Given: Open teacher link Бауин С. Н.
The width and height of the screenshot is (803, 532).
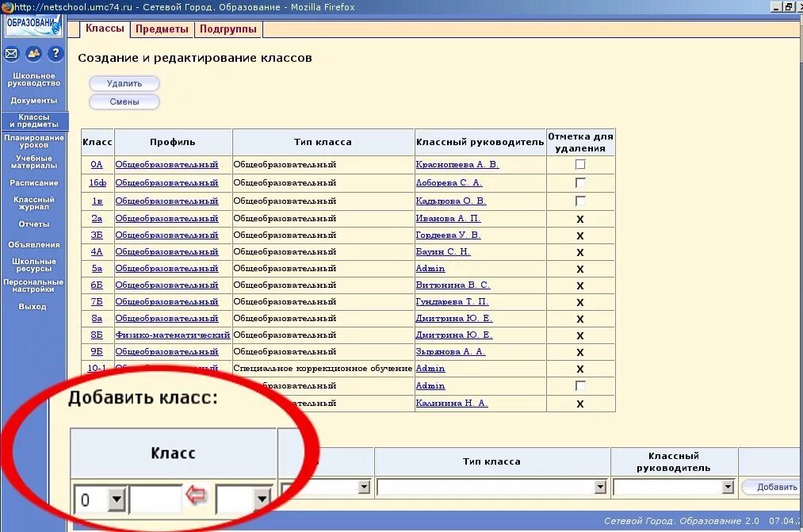Looking at the screenshot, I should coord(443,252).
